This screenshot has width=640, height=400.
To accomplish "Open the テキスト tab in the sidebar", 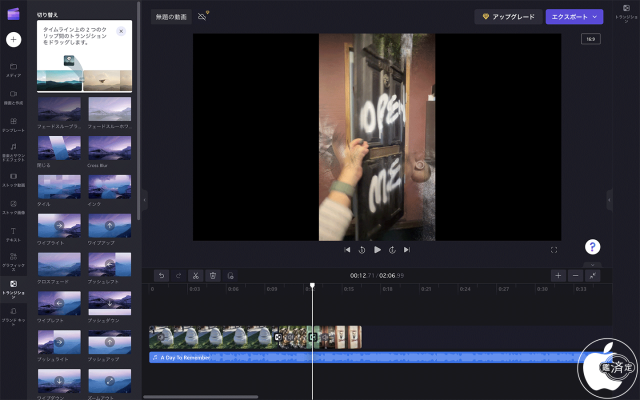I will tap(13, 232).
